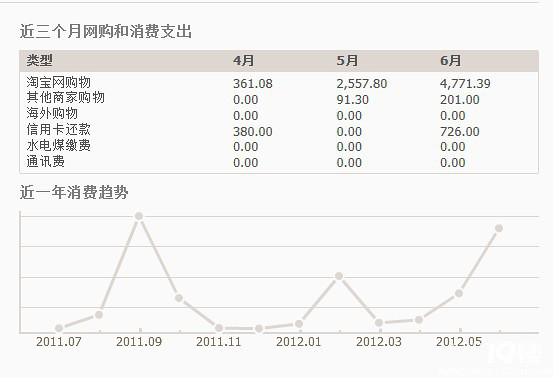Click the 2012.03 axis label

tap(379, 342)
